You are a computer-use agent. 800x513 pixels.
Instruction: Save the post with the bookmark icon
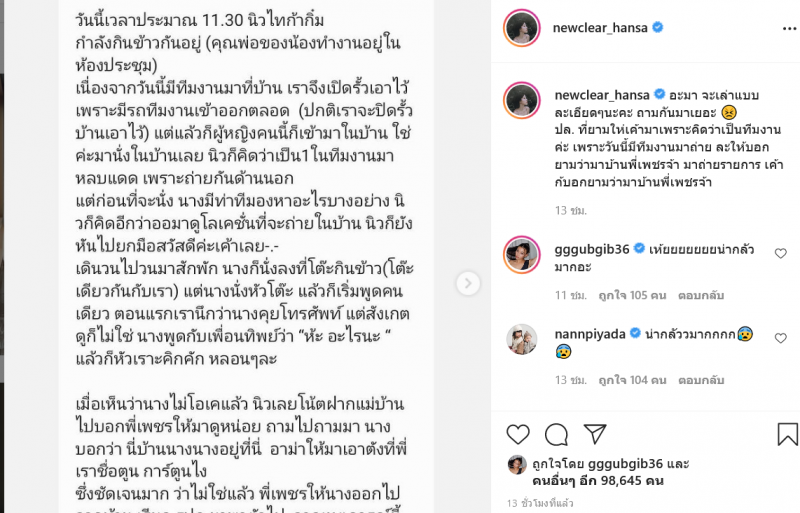click(787, 434)
